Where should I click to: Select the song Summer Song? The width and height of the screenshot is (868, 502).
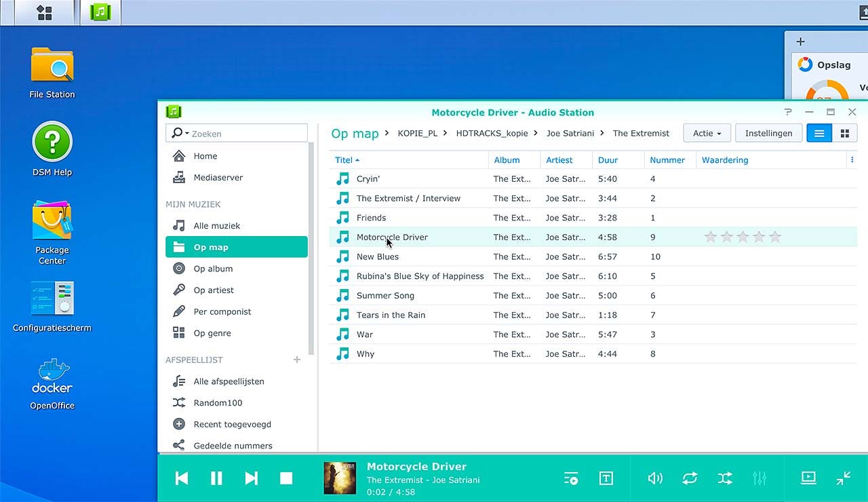click(593, 296)
